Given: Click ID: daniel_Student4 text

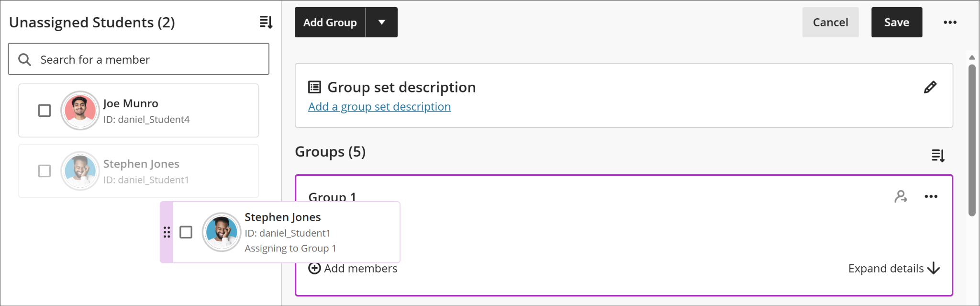Looking at the screenshot, I should tap(146, 120).
